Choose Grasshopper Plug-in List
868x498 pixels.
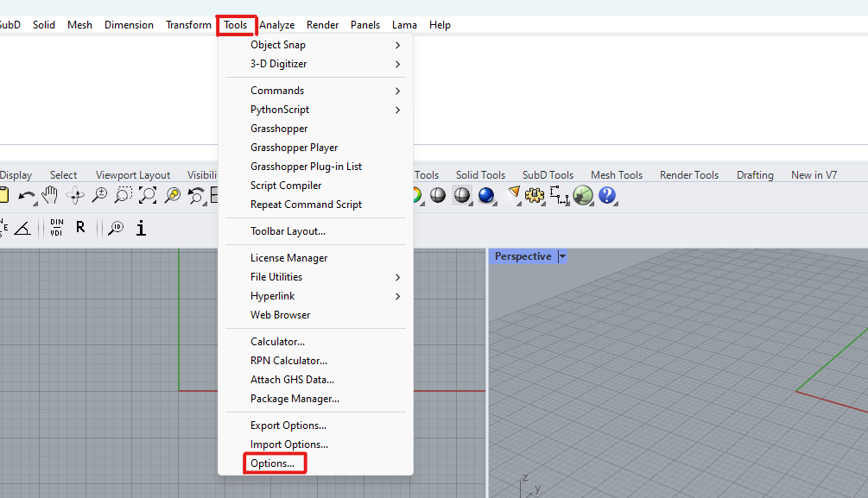(x=306, y=167)
